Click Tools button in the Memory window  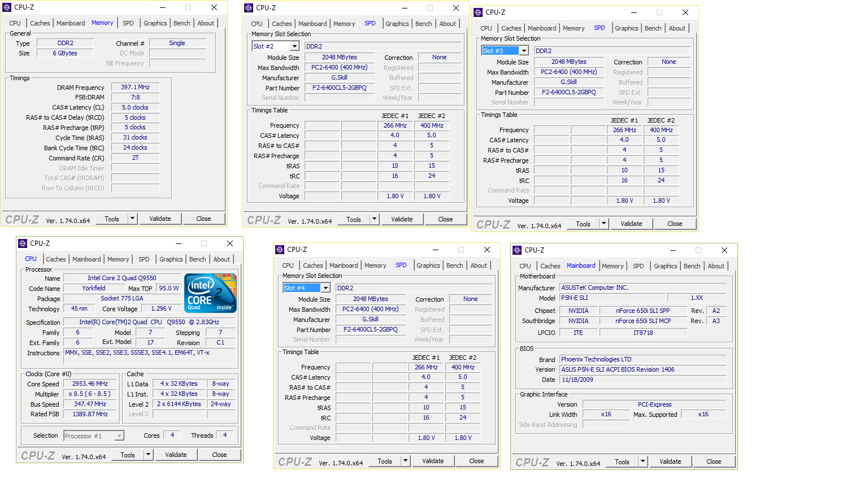tap(112, 219)
